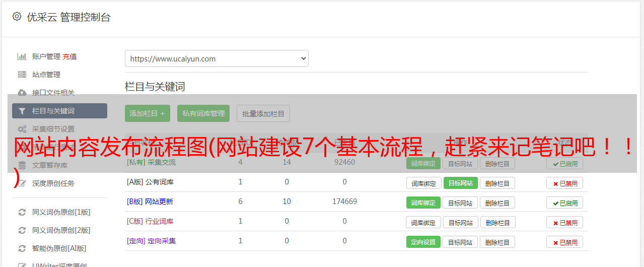Click 词库绑定 for 行业词库 row
The width and height of the screenshot is (644, 267).
423,222
